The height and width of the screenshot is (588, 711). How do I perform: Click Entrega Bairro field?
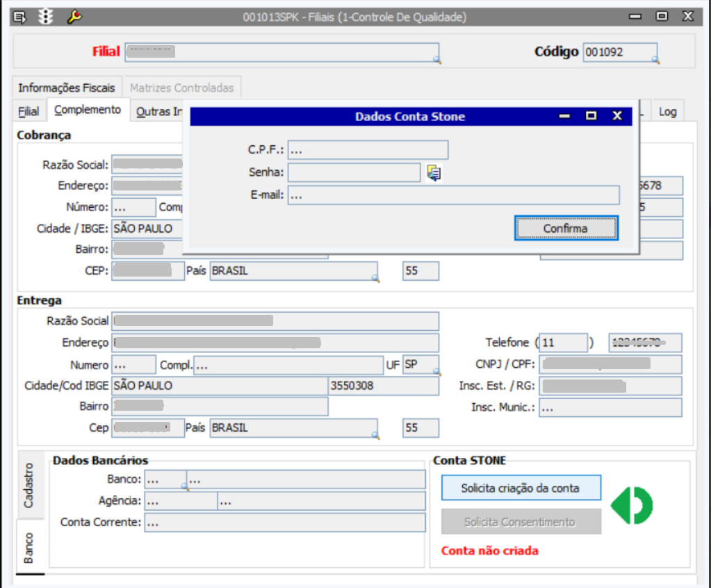click(220, 406)
